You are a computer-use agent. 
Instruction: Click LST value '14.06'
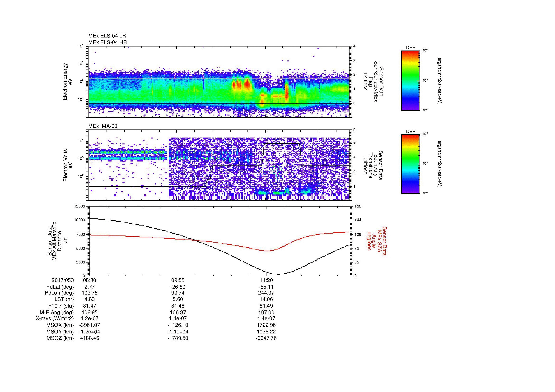(266, 299)
